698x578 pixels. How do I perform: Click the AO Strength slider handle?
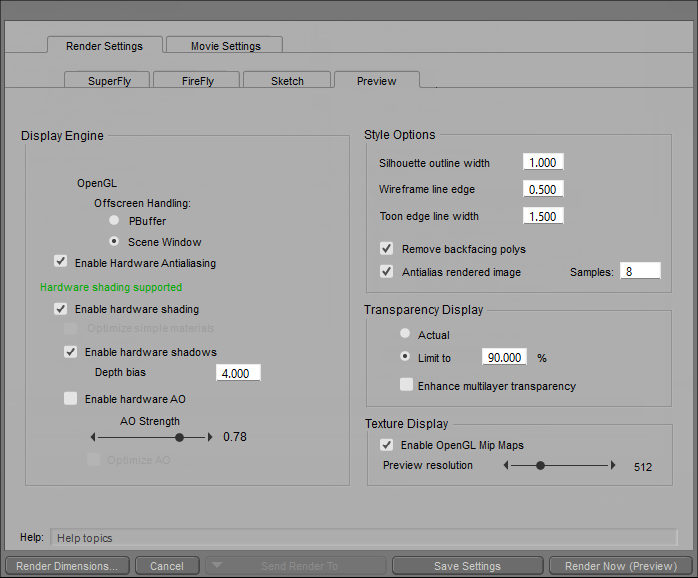(x=179, y=437)
